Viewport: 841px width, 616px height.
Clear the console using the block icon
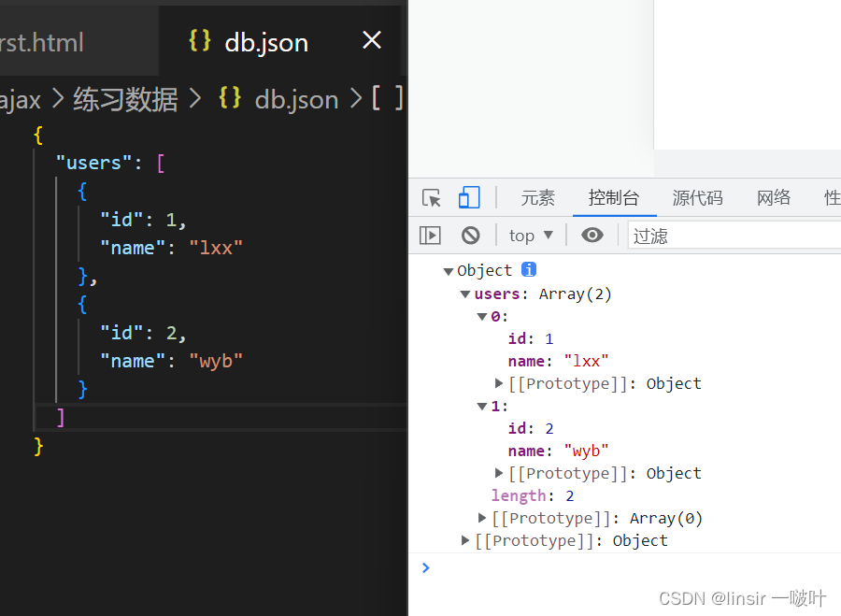pyautogui.click(x=470, y=235)
